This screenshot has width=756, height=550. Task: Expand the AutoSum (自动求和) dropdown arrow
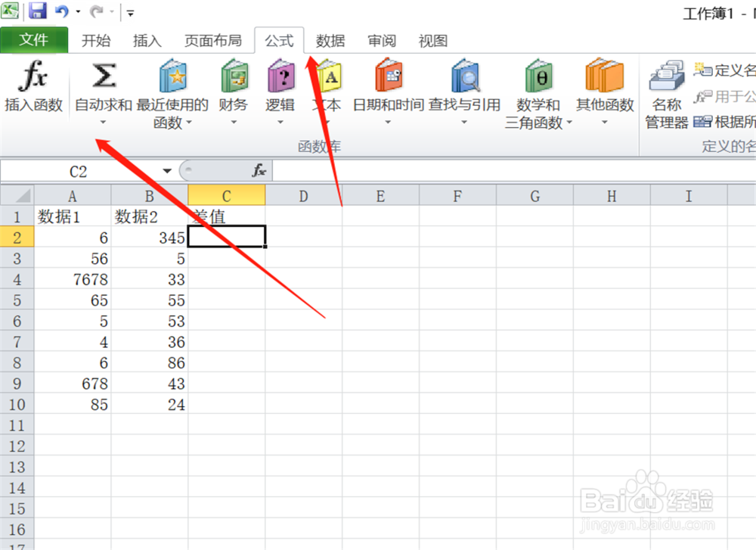103,123
